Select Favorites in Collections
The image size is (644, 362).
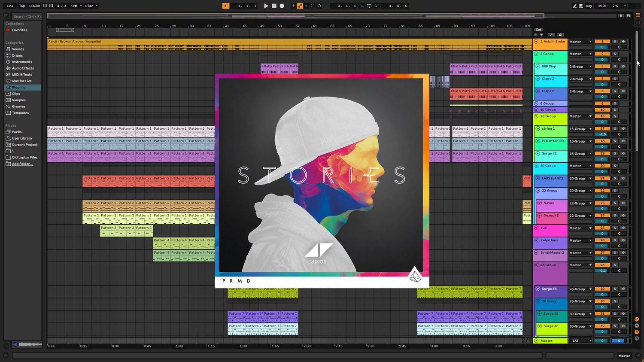[x=19, y=30]
